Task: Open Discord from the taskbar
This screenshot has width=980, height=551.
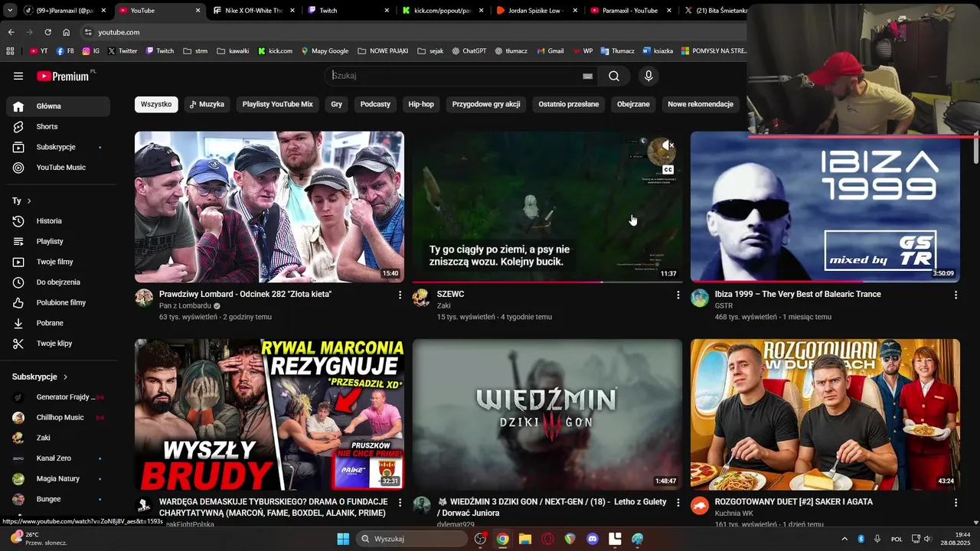Action: pyautogui.click(x=592, y=539)
